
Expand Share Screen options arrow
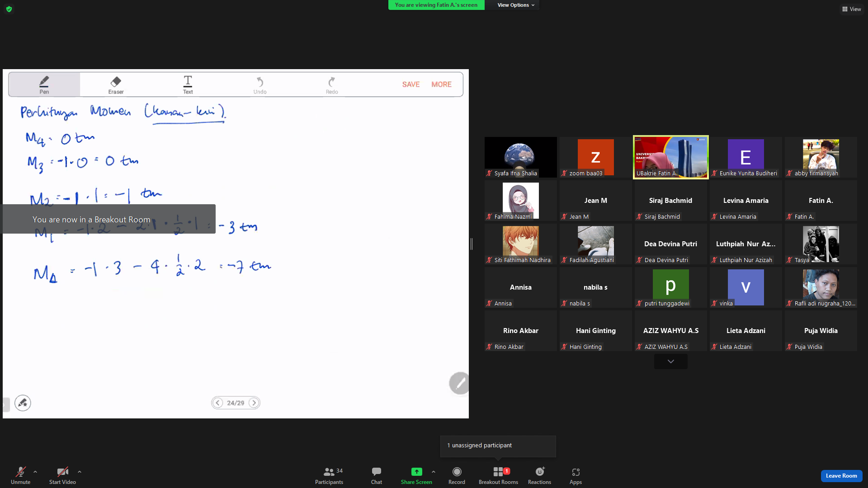[x=434, y=472]
